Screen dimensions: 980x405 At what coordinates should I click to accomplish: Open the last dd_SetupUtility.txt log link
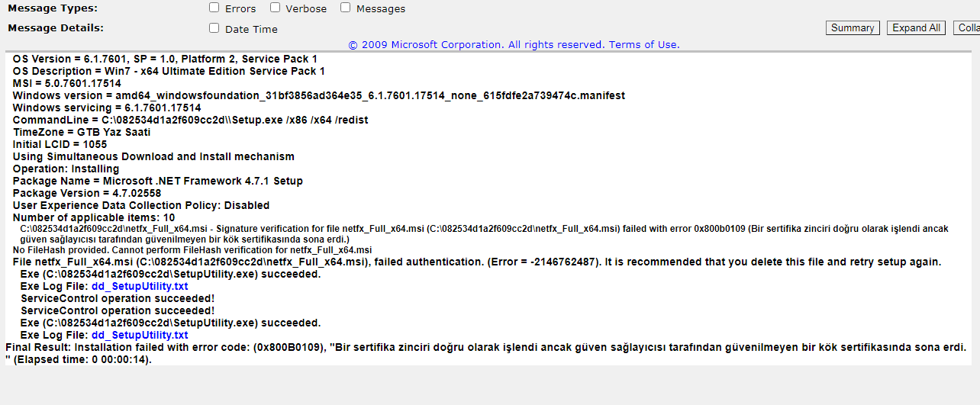139,335
